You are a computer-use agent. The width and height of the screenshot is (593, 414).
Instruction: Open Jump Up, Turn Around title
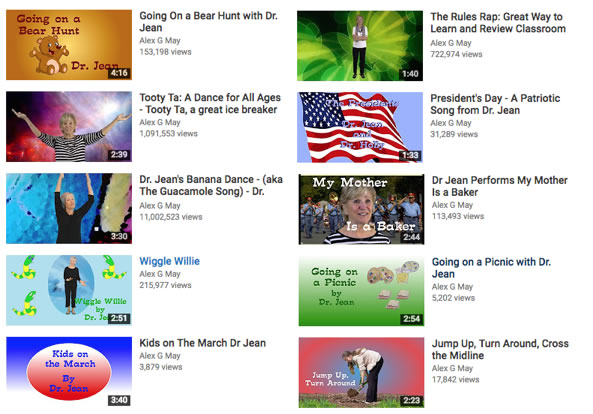click(500, 349)
